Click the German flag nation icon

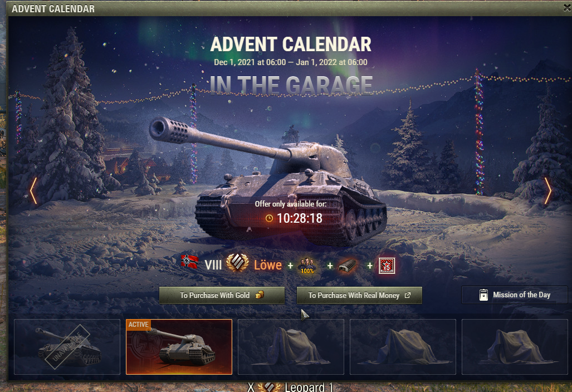pyautogui.click(x=190, y=262)
